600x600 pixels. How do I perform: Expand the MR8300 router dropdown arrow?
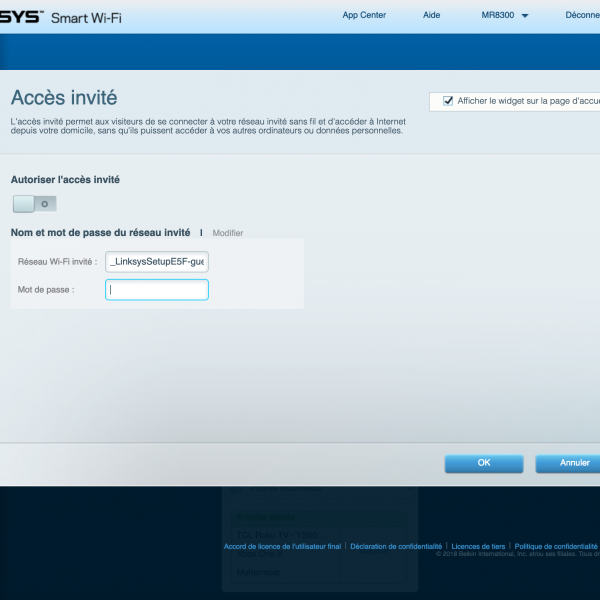coord(525,16)
